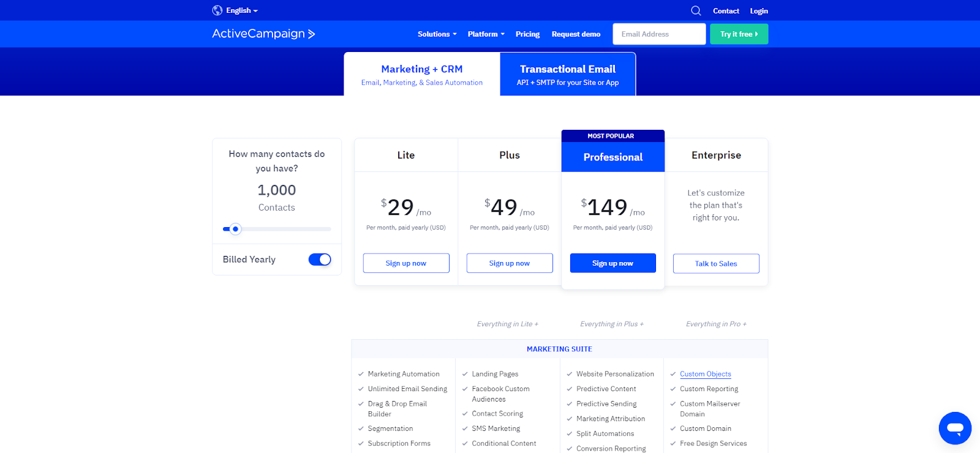
Task: Click the $29 Lite price
Action: 406,208
